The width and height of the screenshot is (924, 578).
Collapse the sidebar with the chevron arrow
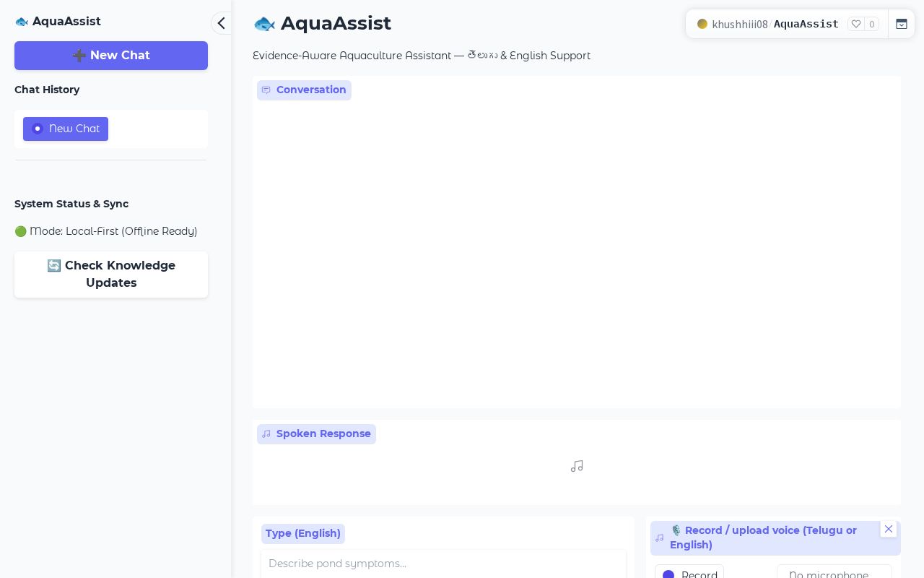pos(221,23)
